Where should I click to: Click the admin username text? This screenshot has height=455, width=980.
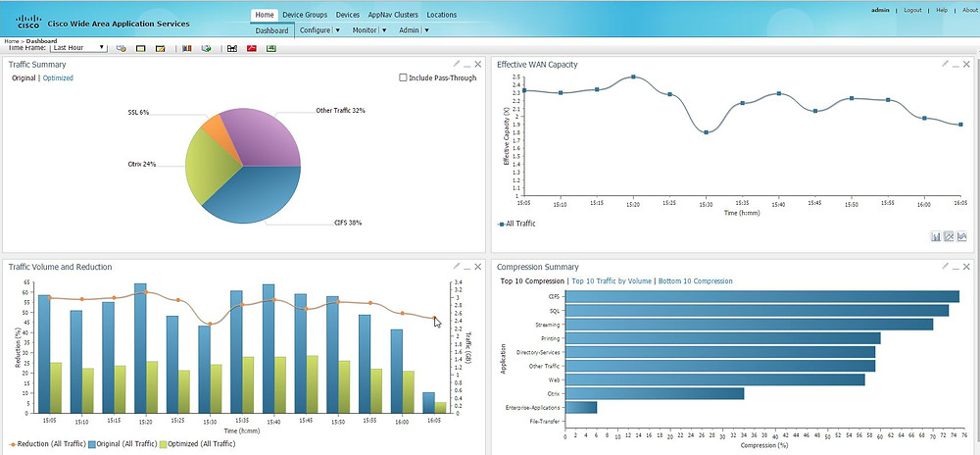coord(881,10)
